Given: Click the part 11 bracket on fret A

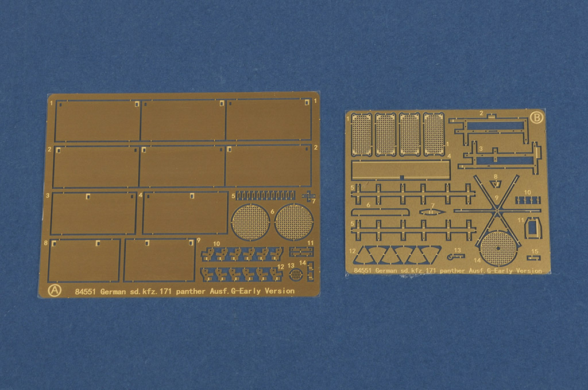Looking at the screenshot, I should pyautogui.click(x=300, y=251).
